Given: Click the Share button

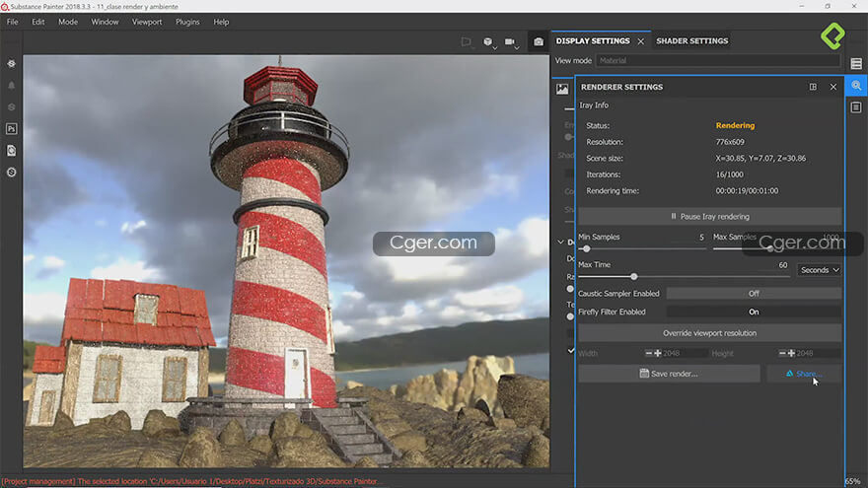Looking at the screenshot, I should pyautogui.click(x=804, y=374).
